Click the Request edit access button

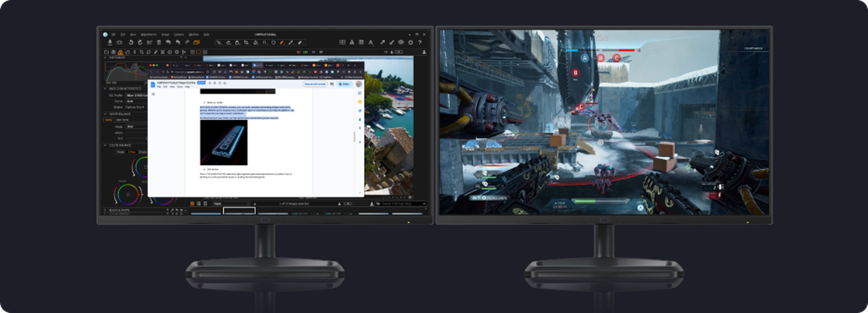pyautogui.click(x=315, y=84)
